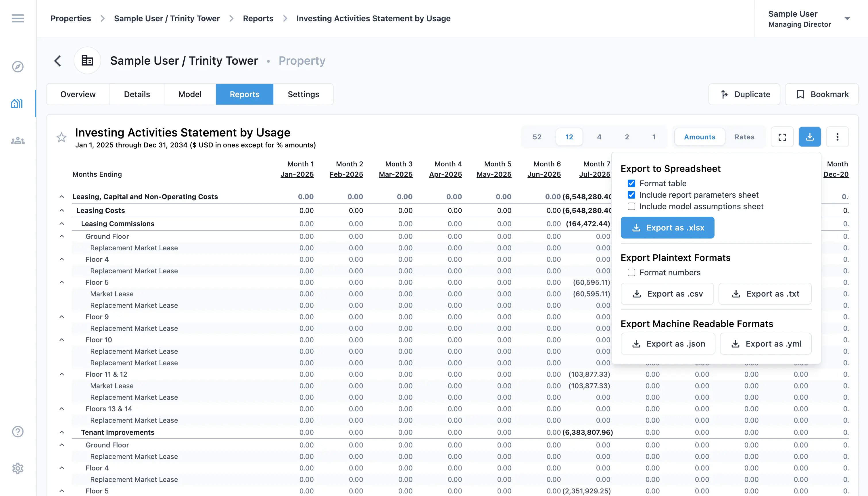The height and width of the screenshot is (496, 868).
Task: Click Export as .xlsx button
Action: [x=667, y=228]
